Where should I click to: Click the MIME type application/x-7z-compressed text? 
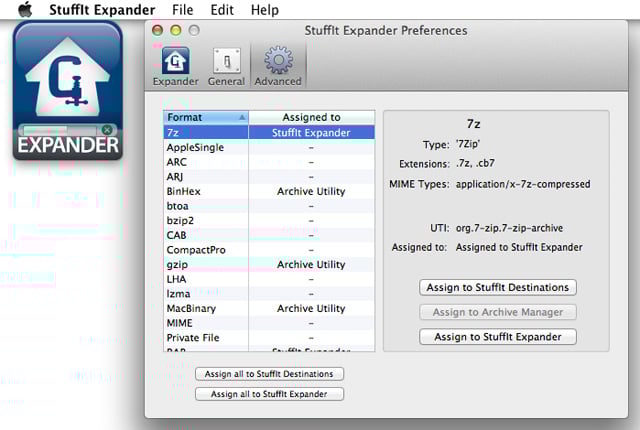point(523,184)
